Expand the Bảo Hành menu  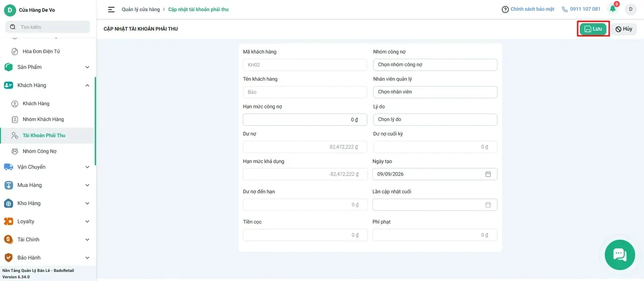click(x=47, y=258)
